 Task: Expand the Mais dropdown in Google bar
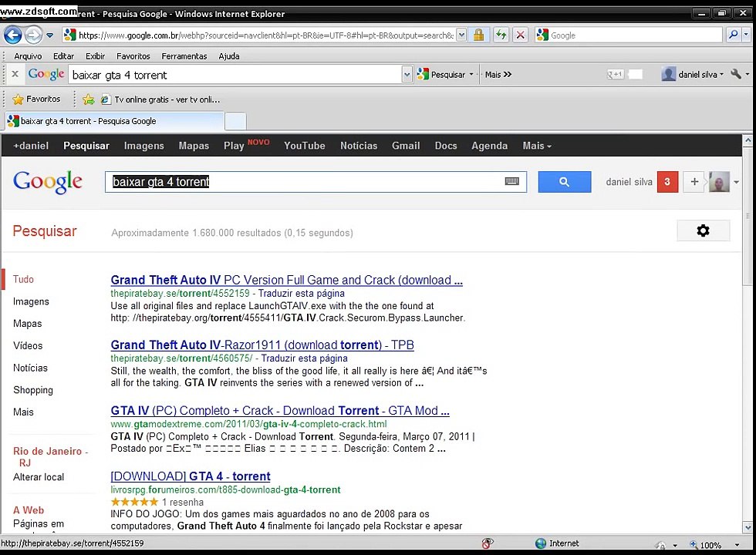tap(537, 146)
